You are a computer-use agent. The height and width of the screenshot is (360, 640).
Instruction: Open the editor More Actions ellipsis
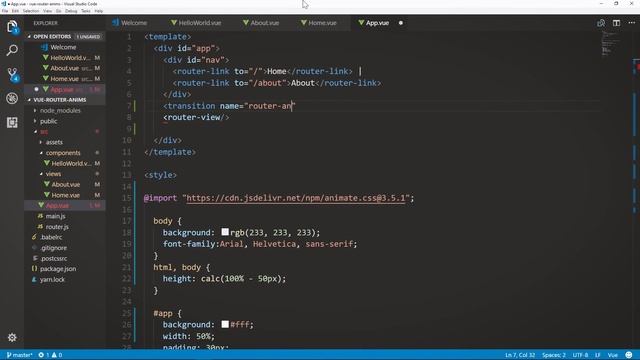(x=631, y=23)
